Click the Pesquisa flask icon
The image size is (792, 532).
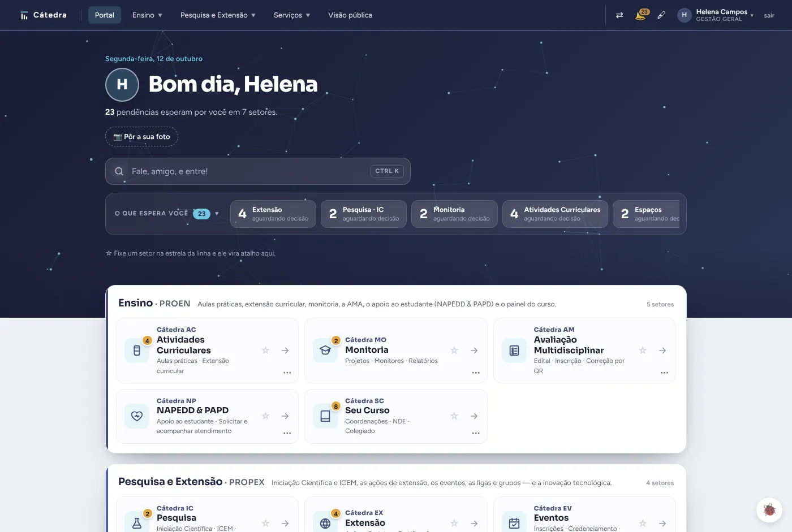point(137,524)
